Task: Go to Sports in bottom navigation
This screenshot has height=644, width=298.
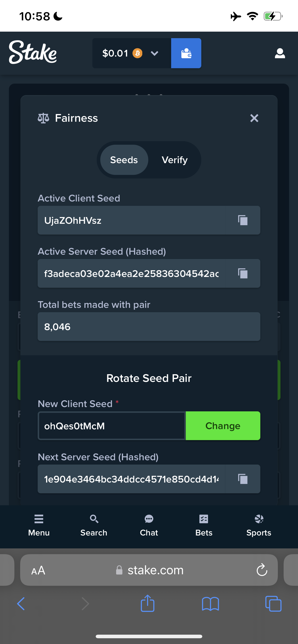Action: (x=259, y=525)
